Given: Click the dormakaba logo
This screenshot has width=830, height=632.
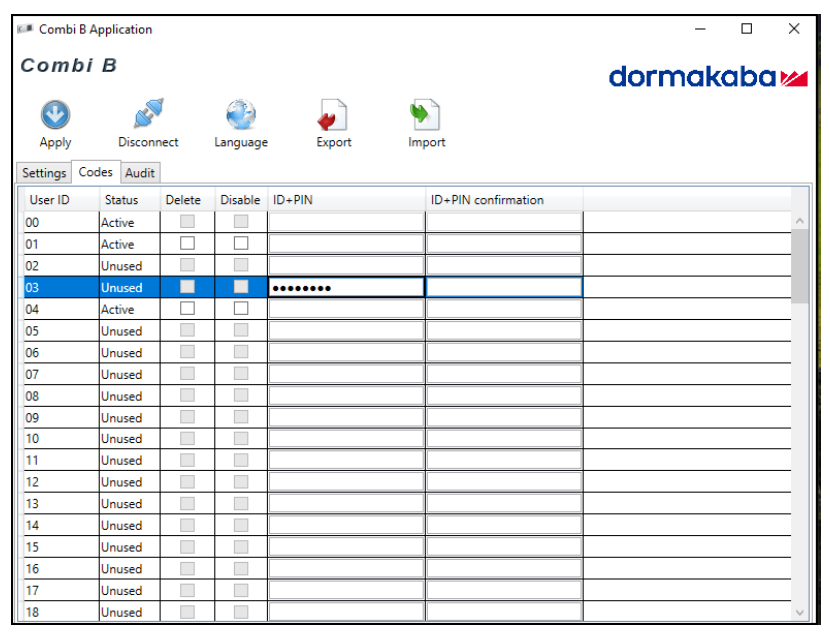Looking at the screenshot, I should coord(707,77).
